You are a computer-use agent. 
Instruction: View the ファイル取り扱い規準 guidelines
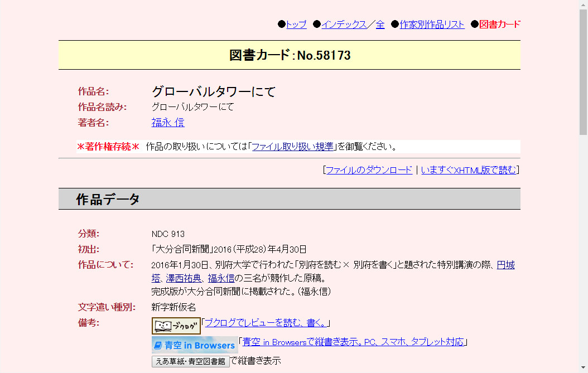point(293,148)
